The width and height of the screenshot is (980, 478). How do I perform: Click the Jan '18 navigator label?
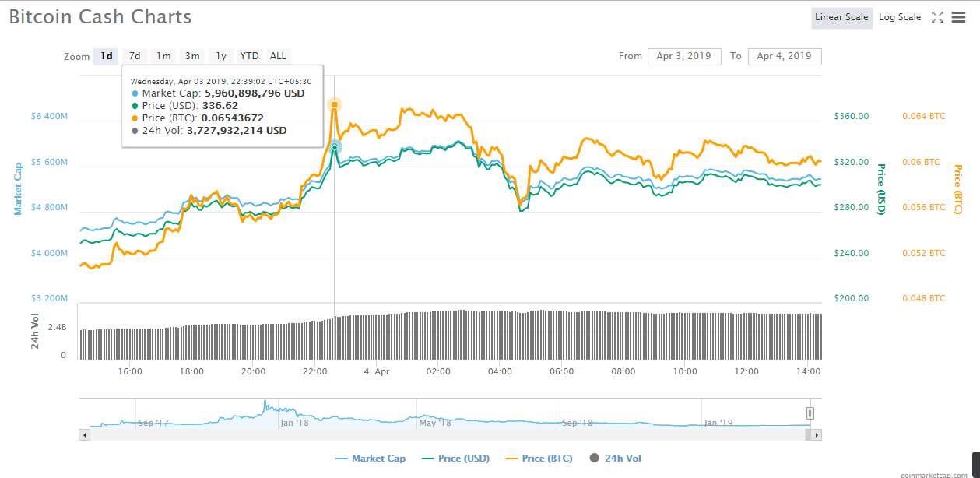coord(295,423)
